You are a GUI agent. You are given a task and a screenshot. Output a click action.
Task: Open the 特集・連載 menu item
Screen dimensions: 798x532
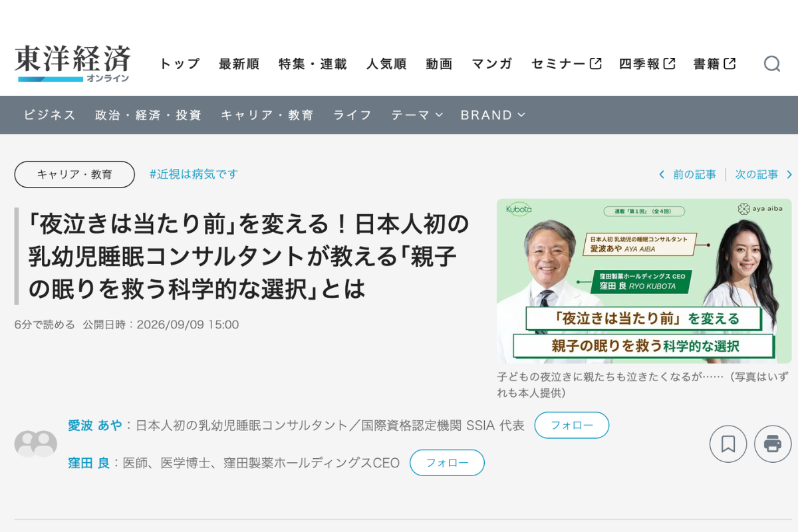pyautogui.click(x=313, y=64)
